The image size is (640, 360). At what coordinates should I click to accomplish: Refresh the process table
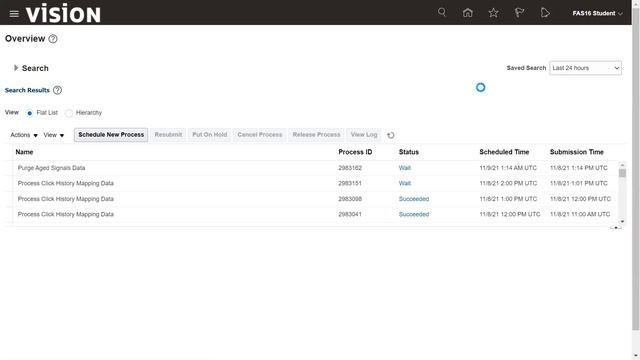(x=391, y=135)
